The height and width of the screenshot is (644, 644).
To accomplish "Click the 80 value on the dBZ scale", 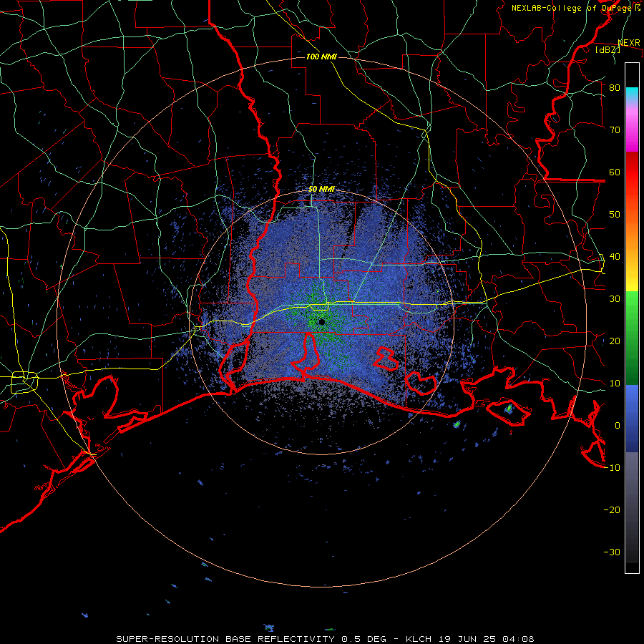I will point(615,88).
